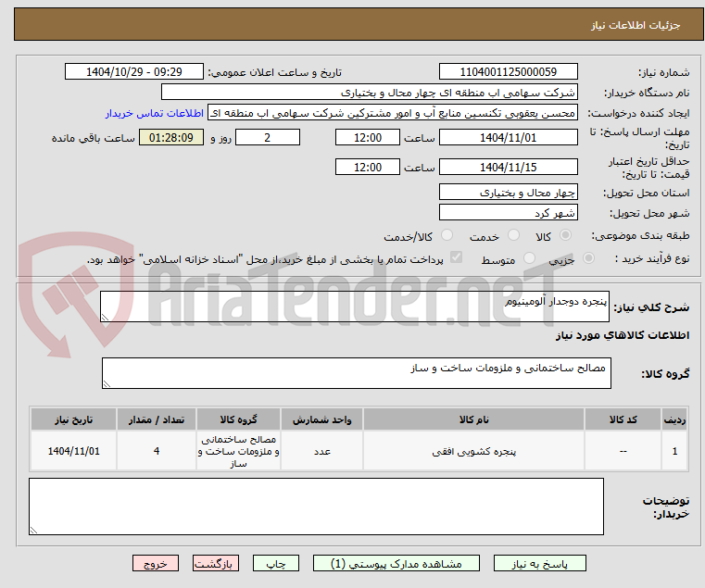Select the کالا radio button

click(x=565, y=235)
